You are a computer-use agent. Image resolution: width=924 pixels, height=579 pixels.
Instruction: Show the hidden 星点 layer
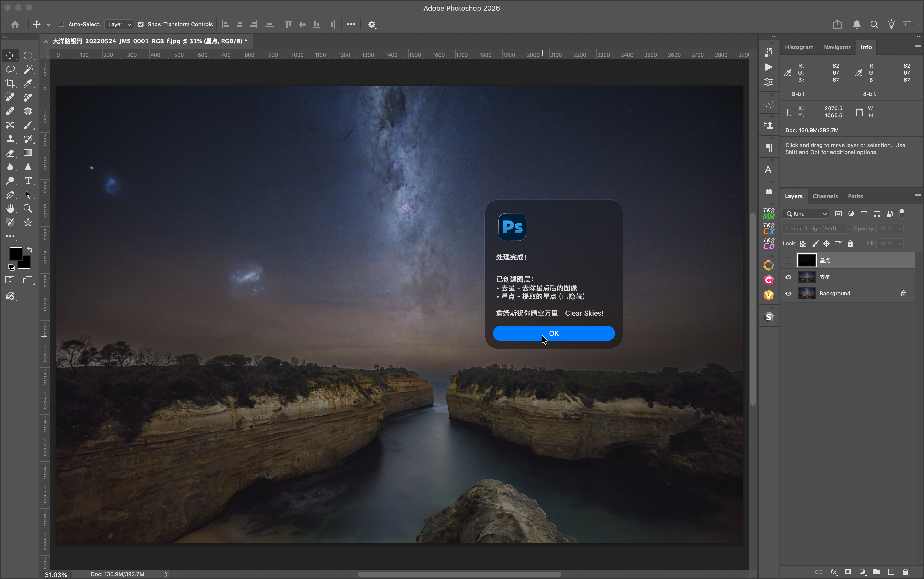pos(788,261)
